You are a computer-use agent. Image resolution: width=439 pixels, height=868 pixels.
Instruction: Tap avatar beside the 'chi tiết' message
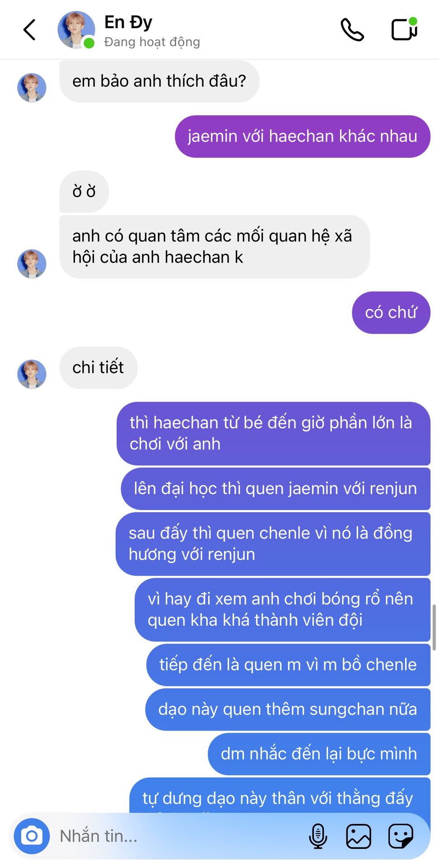tap(32, 374)
